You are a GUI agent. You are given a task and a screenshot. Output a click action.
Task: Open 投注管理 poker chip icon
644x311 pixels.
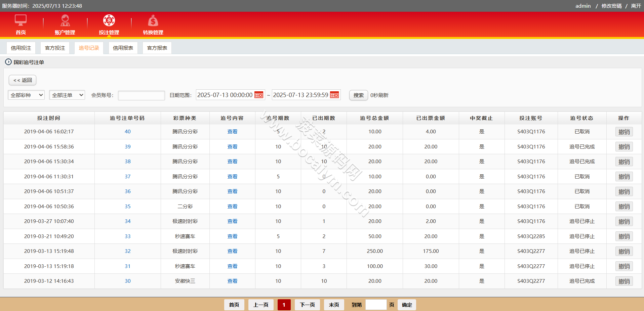click(109, 20)
